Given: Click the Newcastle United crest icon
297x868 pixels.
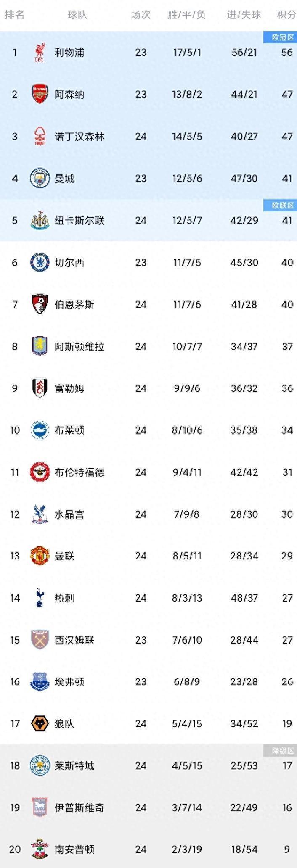Looking at the screenshot, I should coord(40,220).
